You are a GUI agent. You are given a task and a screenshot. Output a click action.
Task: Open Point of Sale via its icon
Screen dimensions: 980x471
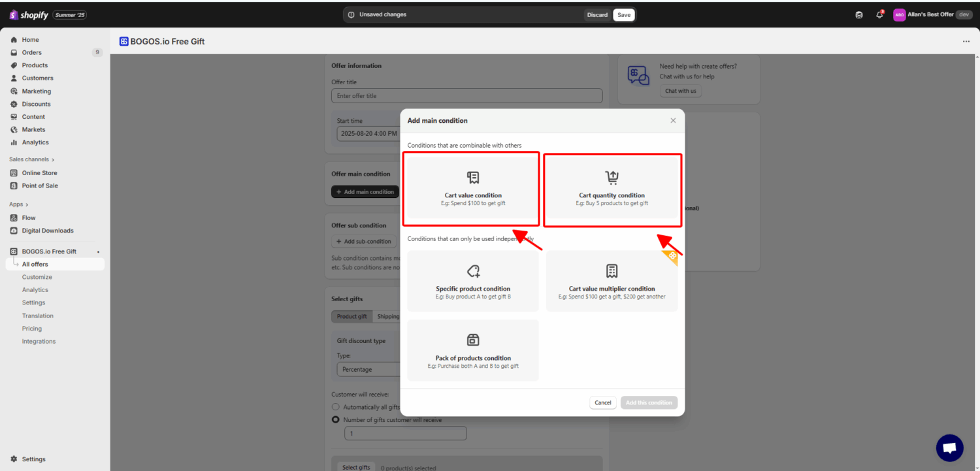[14, 186]
